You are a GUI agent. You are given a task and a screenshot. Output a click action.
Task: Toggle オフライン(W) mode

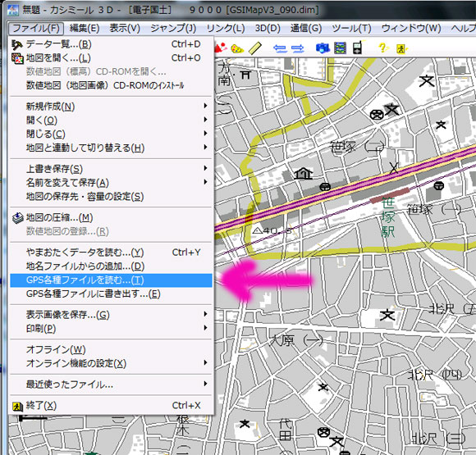[x=111, y=350]
